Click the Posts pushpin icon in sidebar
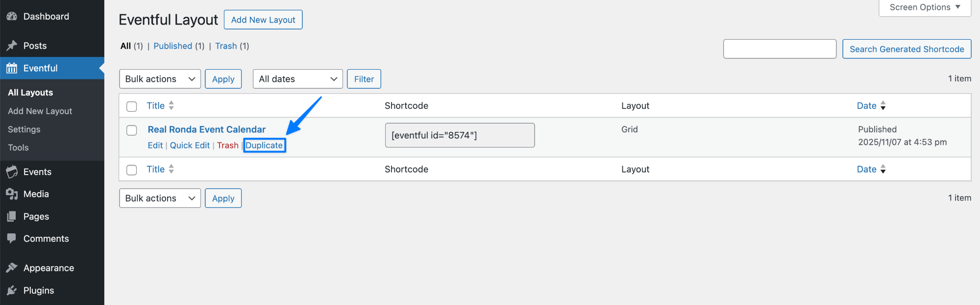This screenshot has width=980, height=305. (x=12, y=46)
